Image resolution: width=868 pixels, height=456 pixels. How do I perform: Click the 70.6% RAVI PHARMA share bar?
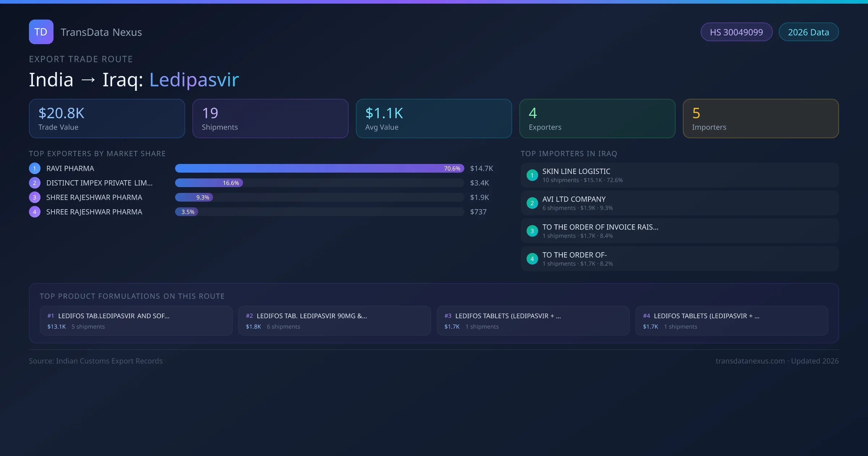[x=319, y=168]
